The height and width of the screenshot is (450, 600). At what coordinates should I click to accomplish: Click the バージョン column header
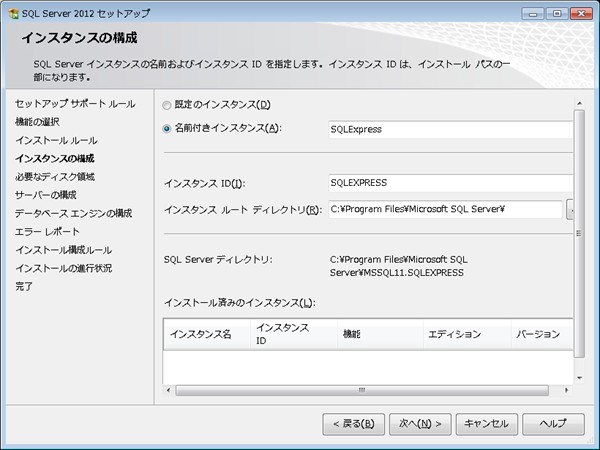(543, 334)
